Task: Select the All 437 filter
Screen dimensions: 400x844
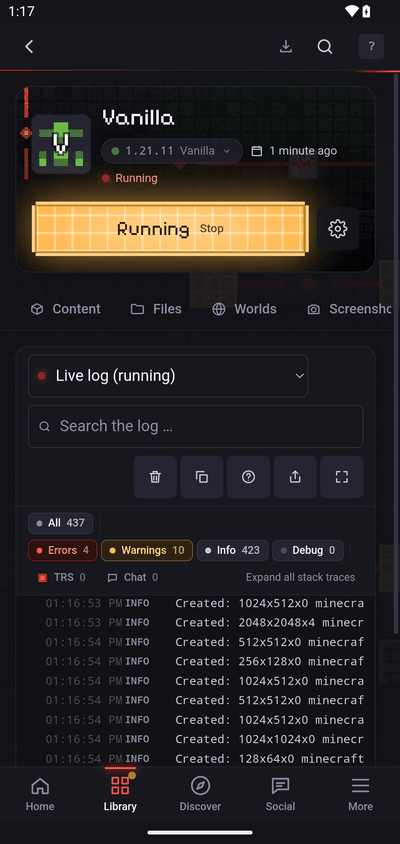Action: pyautogui.click(x=60, y=523)
